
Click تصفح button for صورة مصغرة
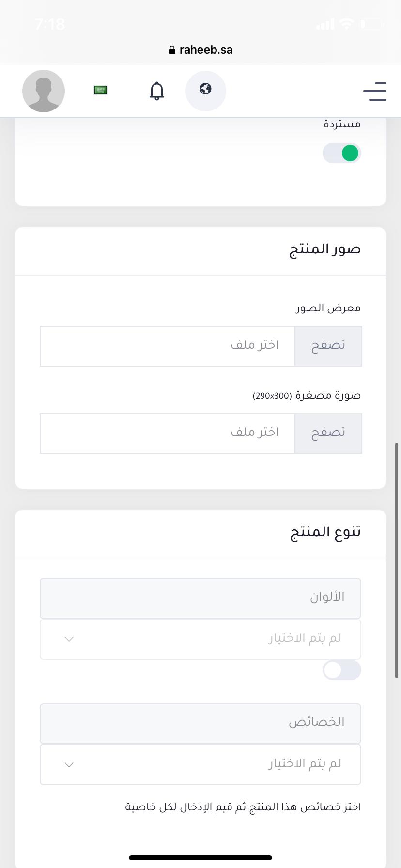pyautogui.click(x=328, y=433)
